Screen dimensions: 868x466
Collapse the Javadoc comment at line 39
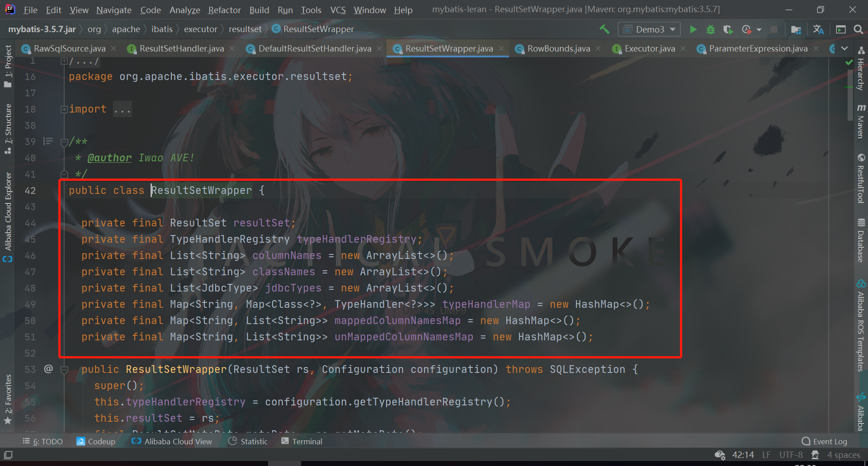pyautogui.click(x=64, y=142)
